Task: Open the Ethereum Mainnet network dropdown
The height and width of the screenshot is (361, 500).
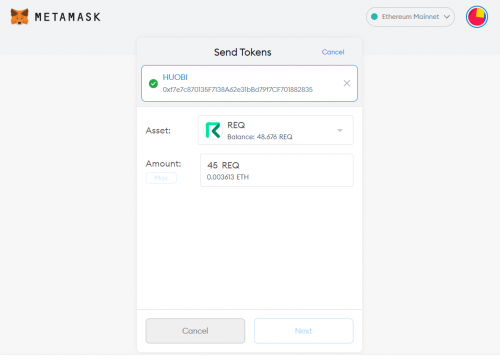Action: (410, 17)
